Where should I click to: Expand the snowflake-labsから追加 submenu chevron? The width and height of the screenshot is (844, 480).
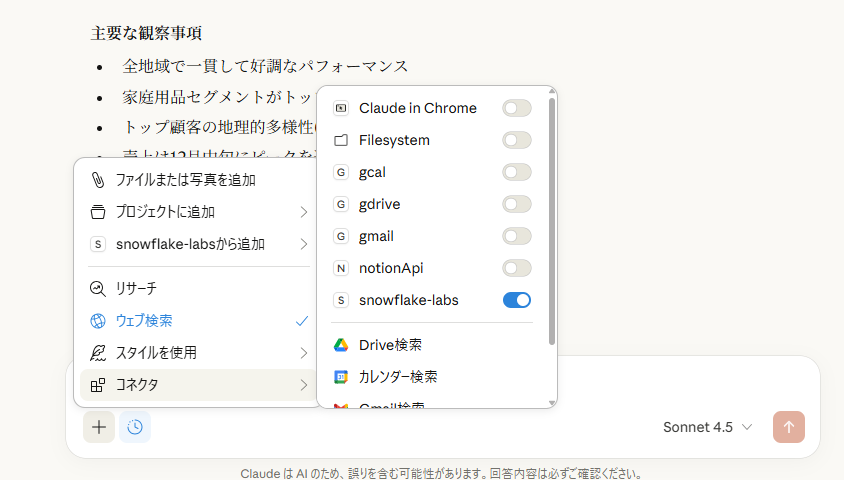tap(304, 244)
